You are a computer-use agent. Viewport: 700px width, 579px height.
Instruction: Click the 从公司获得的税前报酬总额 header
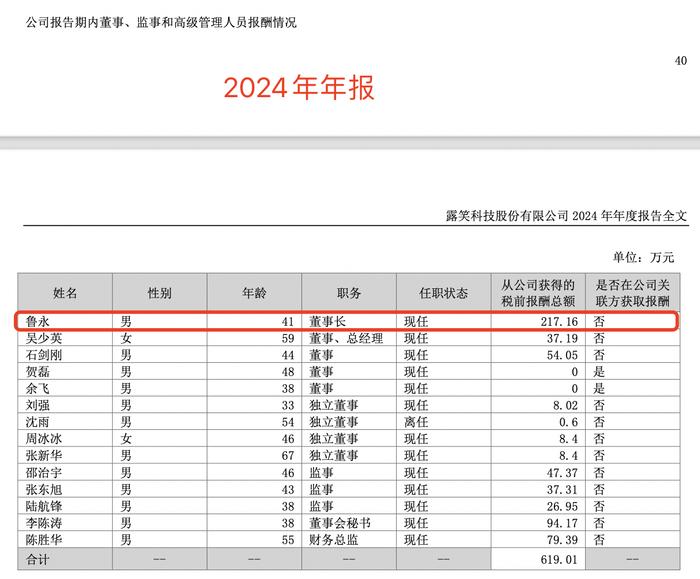pyautogui.click(x=538, y=293)
